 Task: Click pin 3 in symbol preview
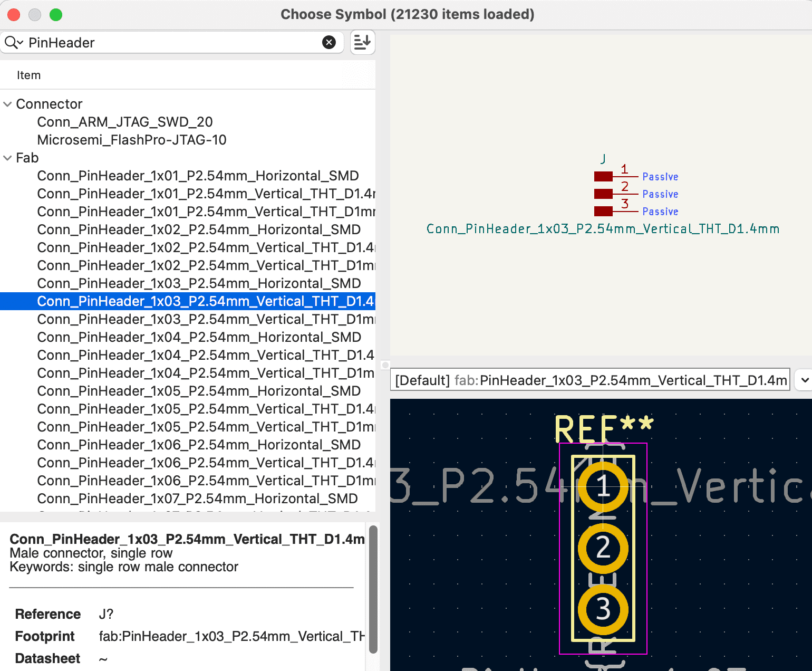click(x=615, y=210)
